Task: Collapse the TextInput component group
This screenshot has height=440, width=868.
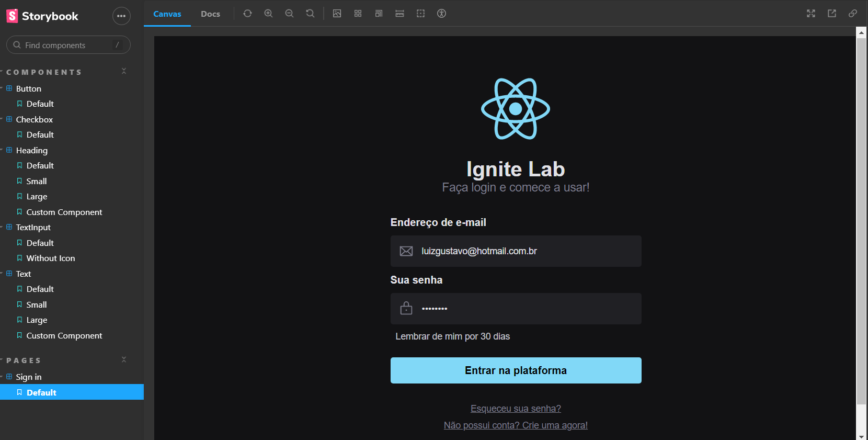Action: pos(33,227)
